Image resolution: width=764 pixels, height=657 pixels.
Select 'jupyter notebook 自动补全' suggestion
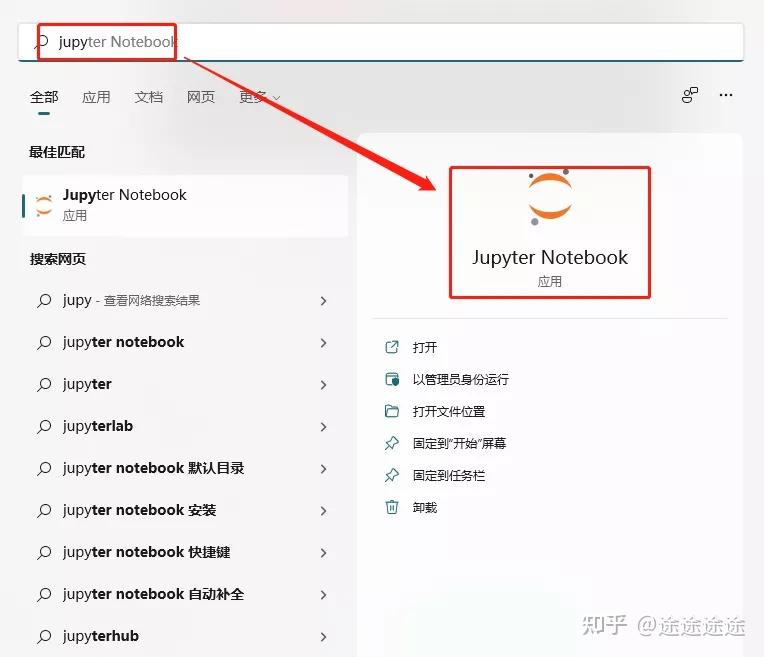(153, 594)
